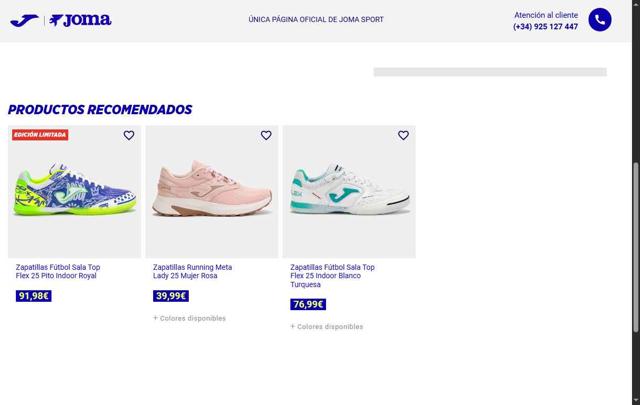This screenshot has height=405, width=640.
Task: Open the white turquoise futsal shoe image
Action: point(349,191)
